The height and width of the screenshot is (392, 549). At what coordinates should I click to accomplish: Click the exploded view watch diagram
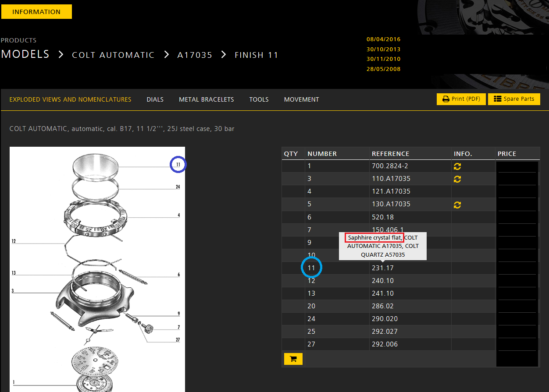97,269
